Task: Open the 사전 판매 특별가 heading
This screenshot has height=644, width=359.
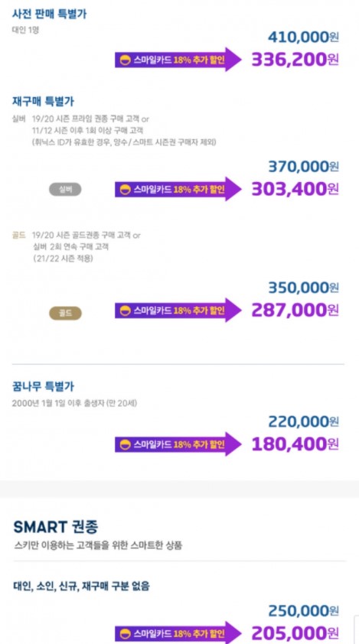Action: tap(49, 14)
